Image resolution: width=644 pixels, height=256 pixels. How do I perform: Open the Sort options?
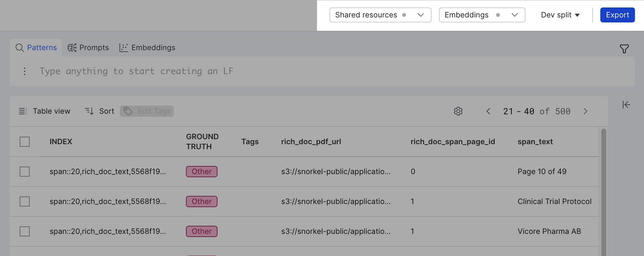tap(100, 111)
